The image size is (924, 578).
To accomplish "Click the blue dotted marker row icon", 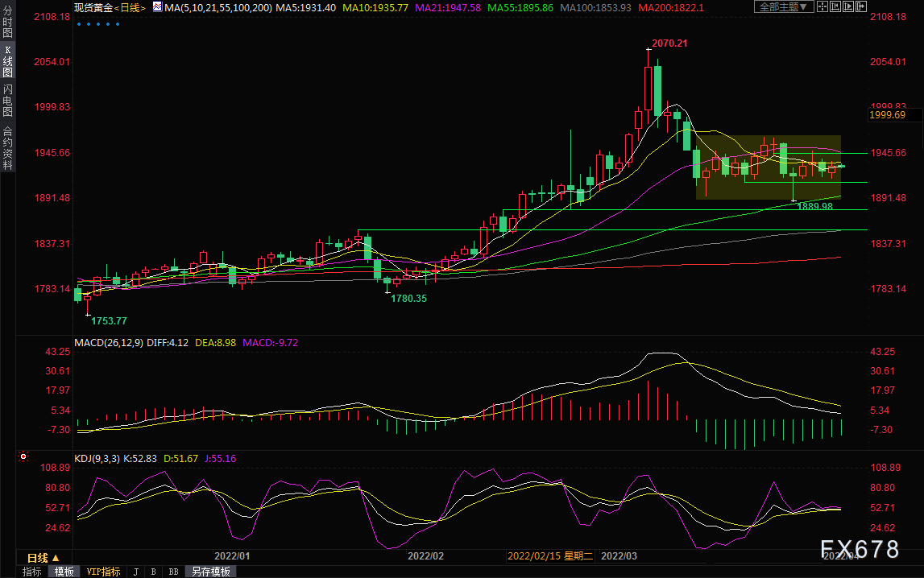I will (98, 24).
